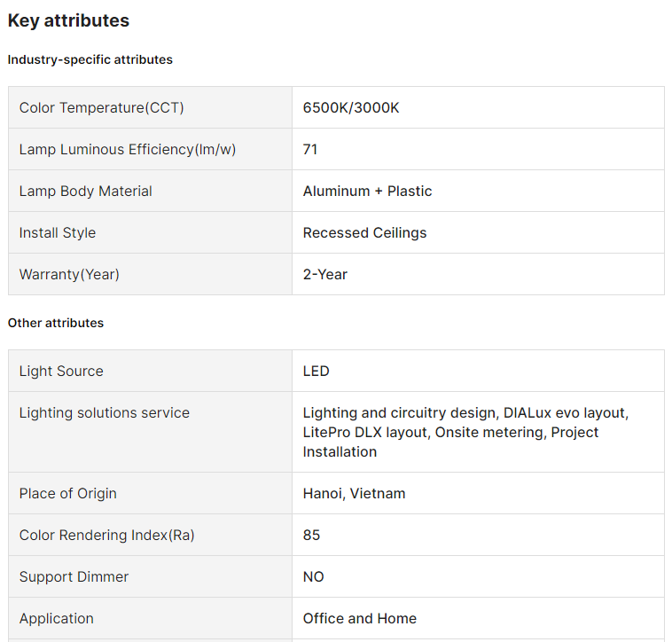Click the Other attributes subheading
Viewport: 672px width, 642px height.
56,323
